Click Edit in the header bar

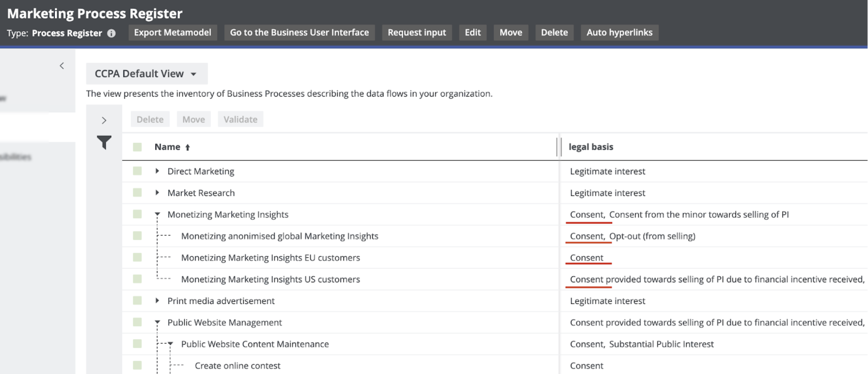coord(473,32)
